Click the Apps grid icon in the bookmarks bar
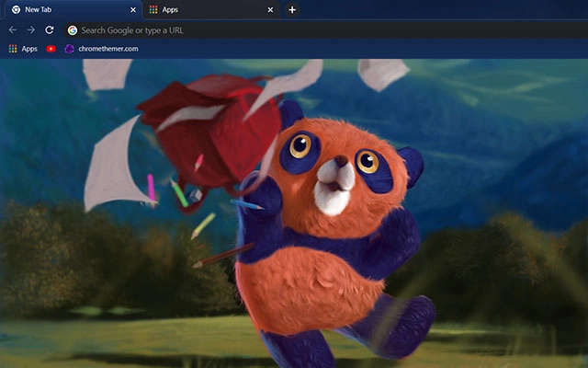Viewport: 588px width, 368px height. click(x=13, y=49)
